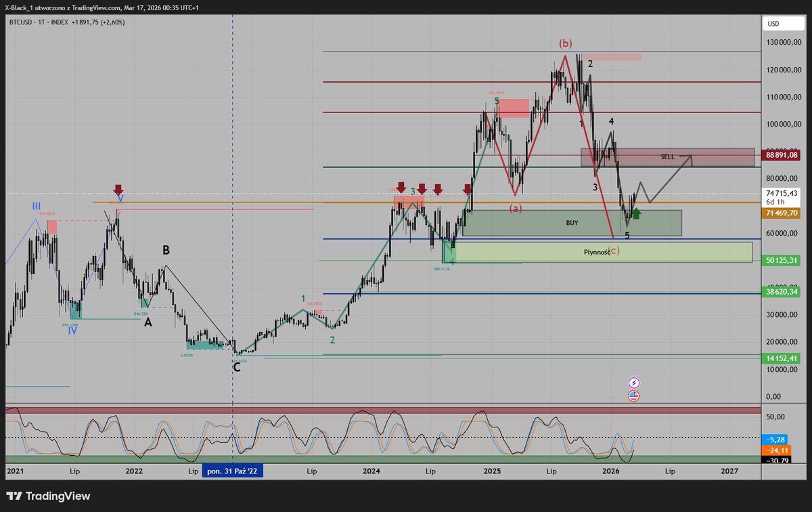Select the black C wave label
Screen dimensions: 812x512
click(236, 367)
